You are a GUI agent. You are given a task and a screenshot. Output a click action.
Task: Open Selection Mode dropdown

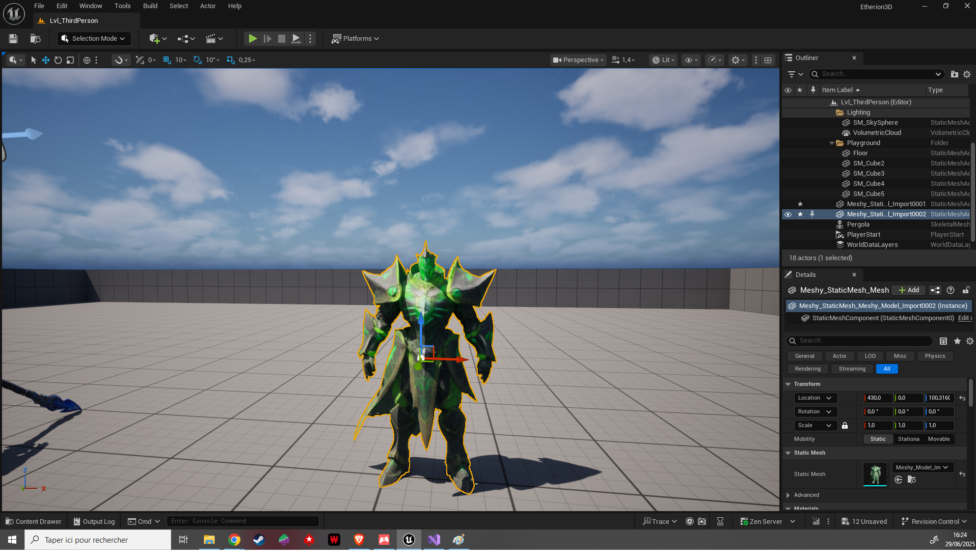[x=94, y=39]
